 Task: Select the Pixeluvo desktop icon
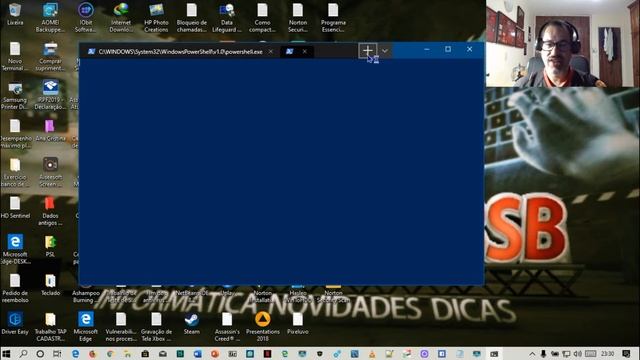coord(298,323)
